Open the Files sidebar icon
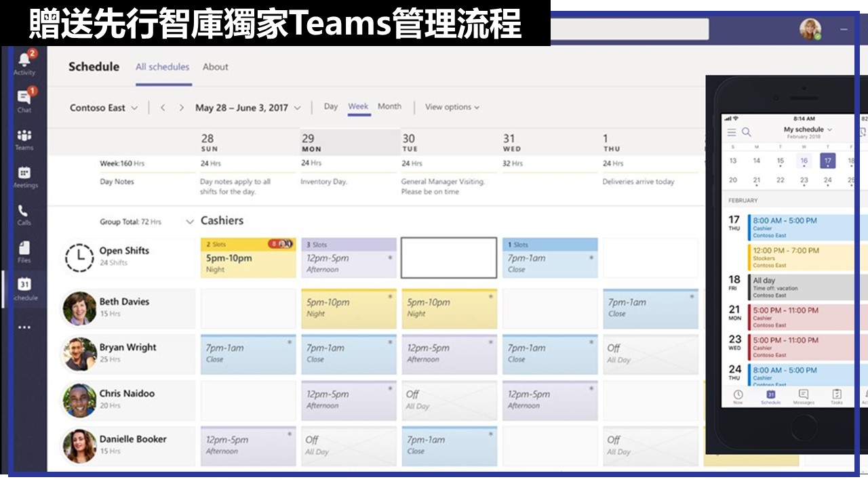Viewport: 868px width, 488px height. tap(24, 249)
